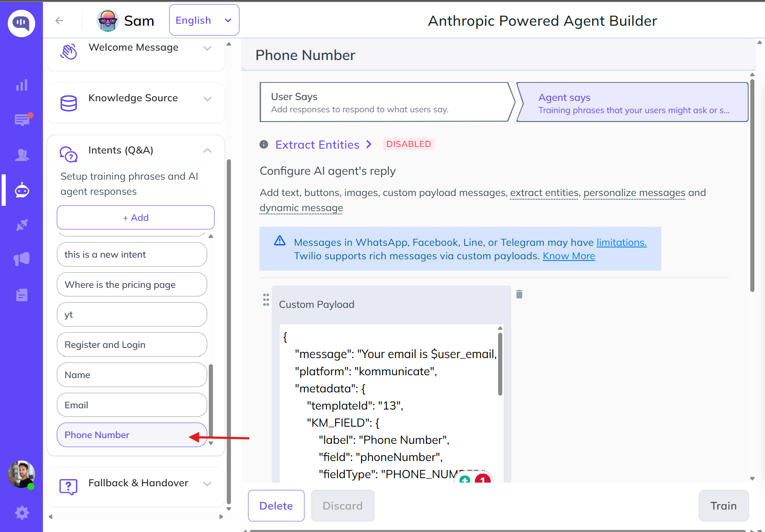
Task: Click the info icon beside Extract Entities
Action: pos(264,144)
